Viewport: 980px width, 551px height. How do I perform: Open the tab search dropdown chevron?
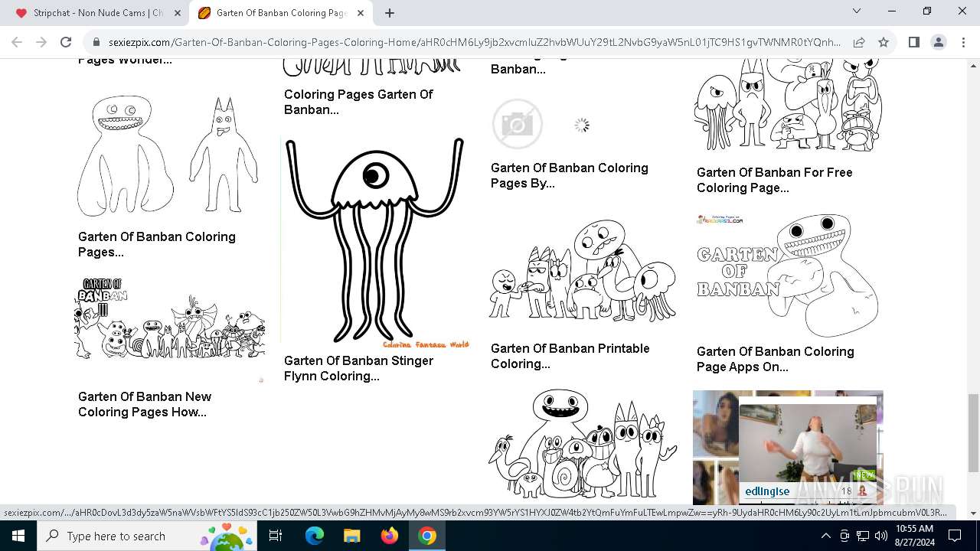pyautogui.click(x=857, y=11)
